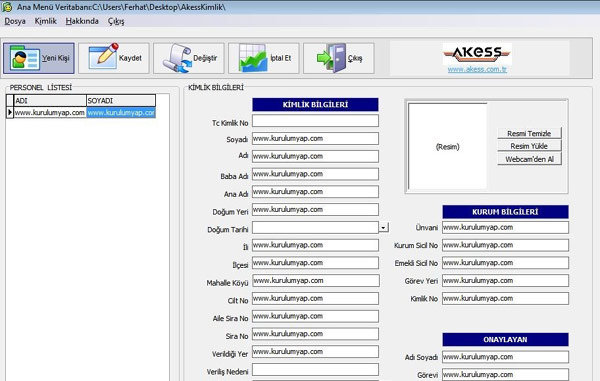Click the Çıkış door toolbar button

coord(339,58)
